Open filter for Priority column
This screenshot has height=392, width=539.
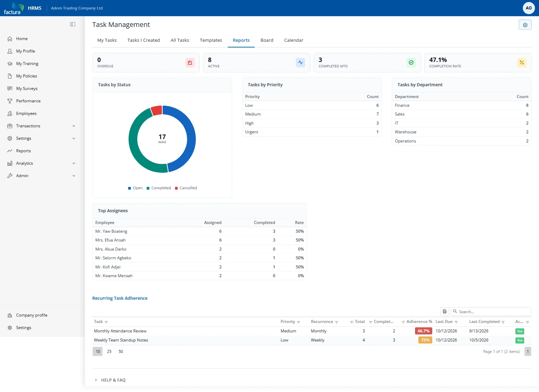click(298, 322)
